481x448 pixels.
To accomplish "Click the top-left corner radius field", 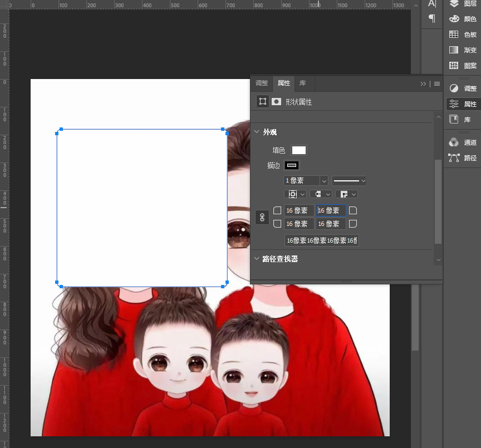I will pos(299,211).
